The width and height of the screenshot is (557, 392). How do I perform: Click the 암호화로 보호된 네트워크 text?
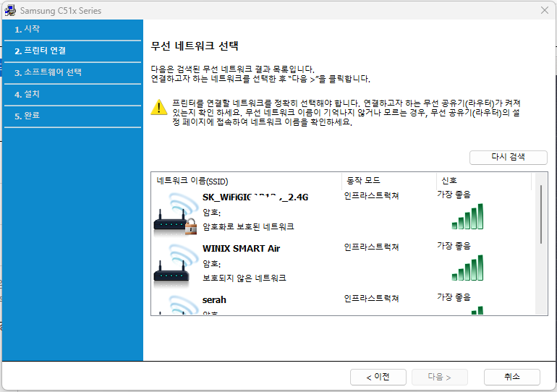point(248,226)
